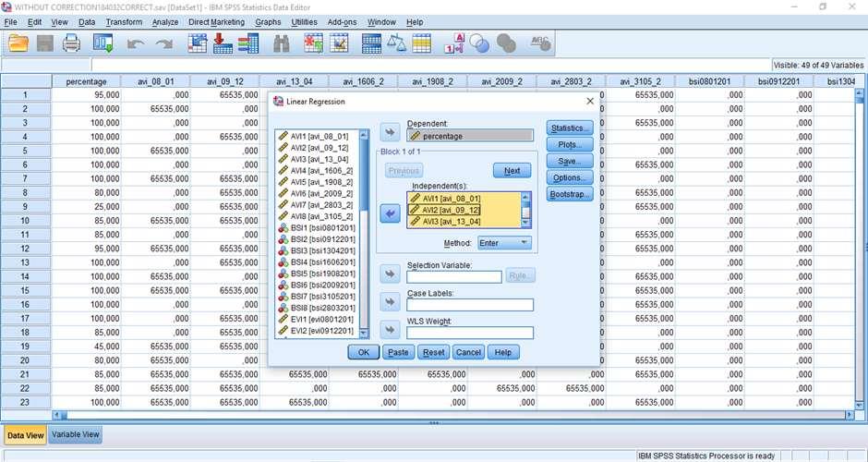868x462 pixels.
Task: Click the Save... button in the dialog
Action: (569, 161)
